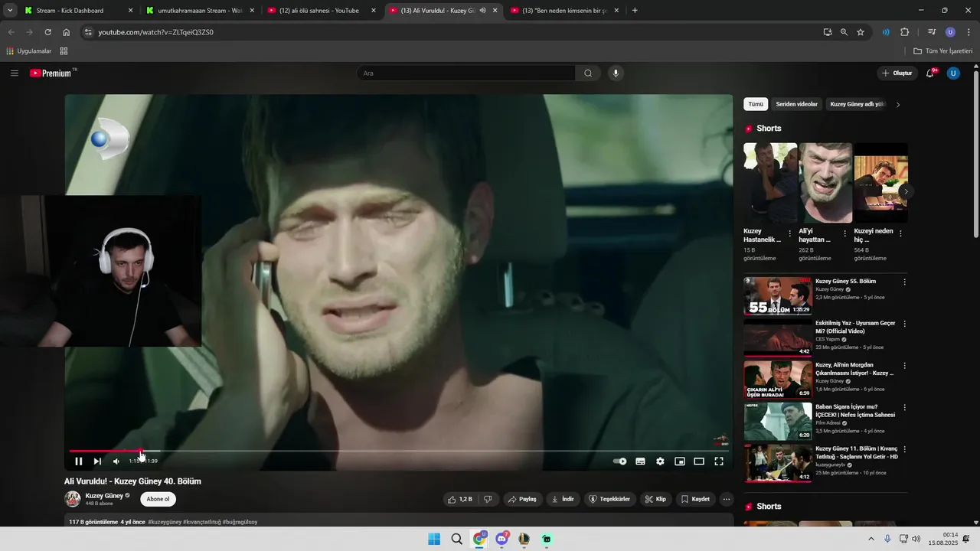The width and height of the screenshot is (980, 551).
Task: Start voice search with microphone
Action: (616, 73)
